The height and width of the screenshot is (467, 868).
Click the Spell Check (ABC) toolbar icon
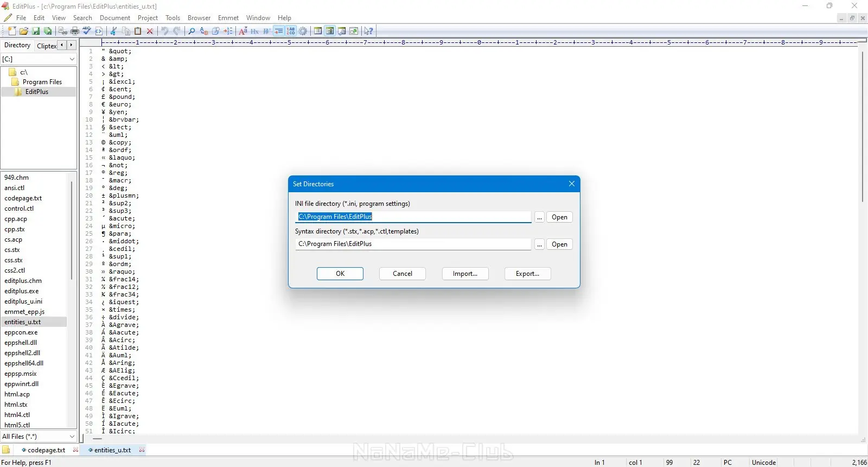(87, 31)
